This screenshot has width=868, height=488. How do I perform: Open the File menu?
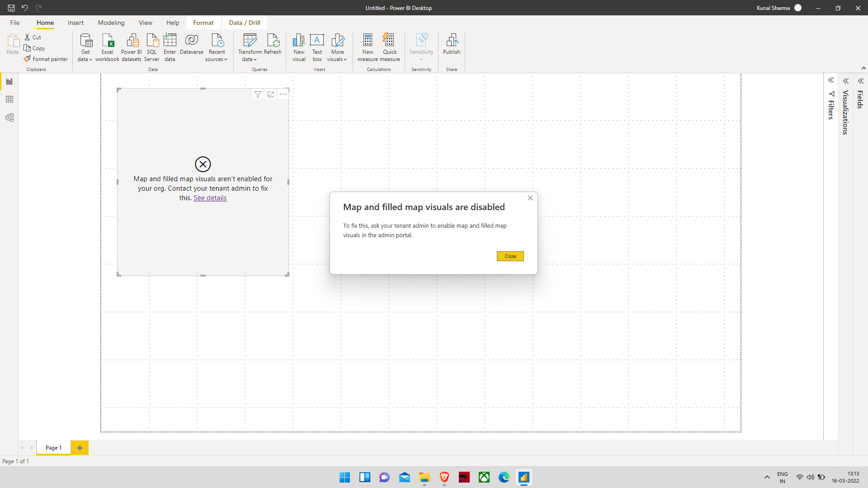click(15, 23)
